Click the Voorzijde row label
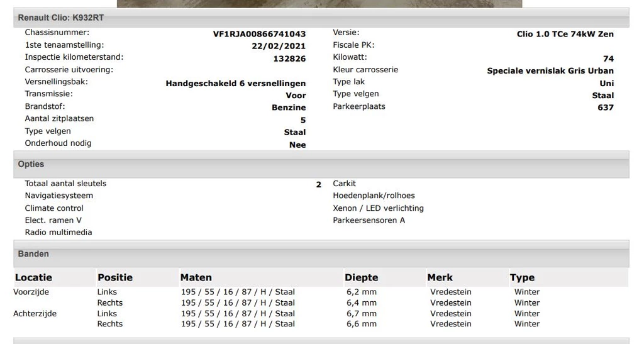This screenshot has height=344, width=644. click(31, 292)
